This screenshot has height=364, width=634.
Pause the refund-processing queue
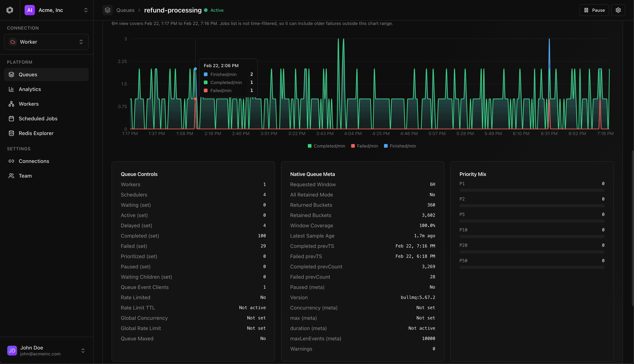(594, 10)
